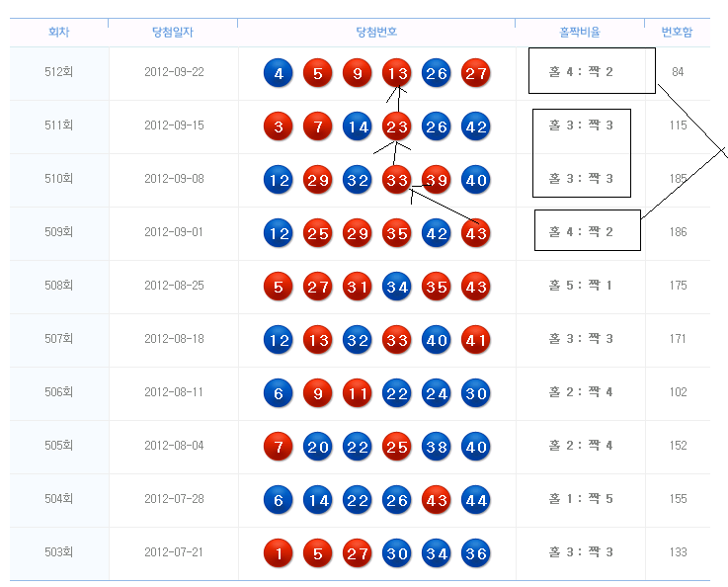The height and width of the screenshot is (587, 728).
Task: Open the 512회 round link
Action: tap(59, 72)
